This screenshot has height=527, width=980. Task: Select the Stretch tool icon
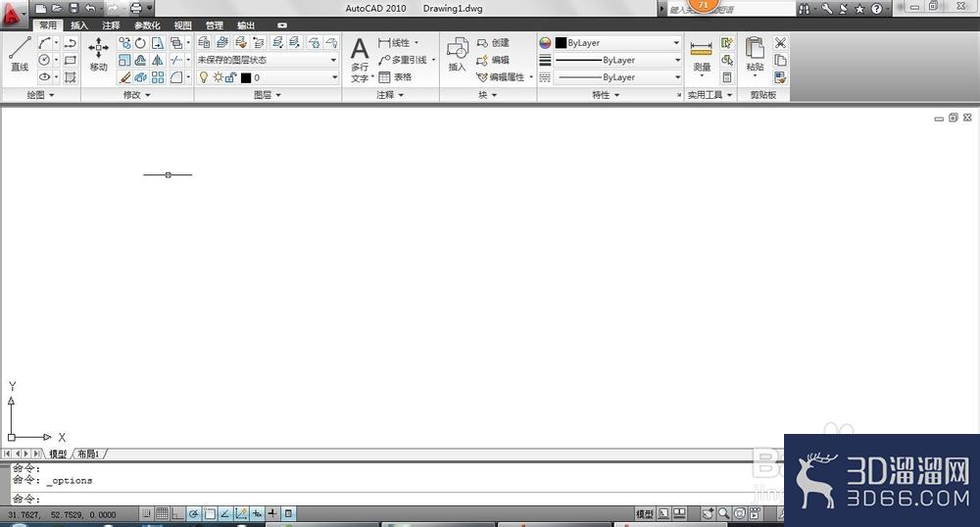(x=158, y=42)
